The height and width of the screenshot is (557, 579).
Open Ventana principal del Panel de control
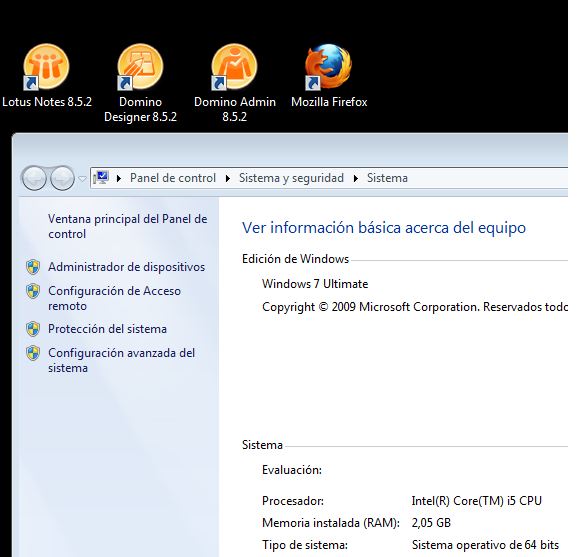[x=127, y=226]
